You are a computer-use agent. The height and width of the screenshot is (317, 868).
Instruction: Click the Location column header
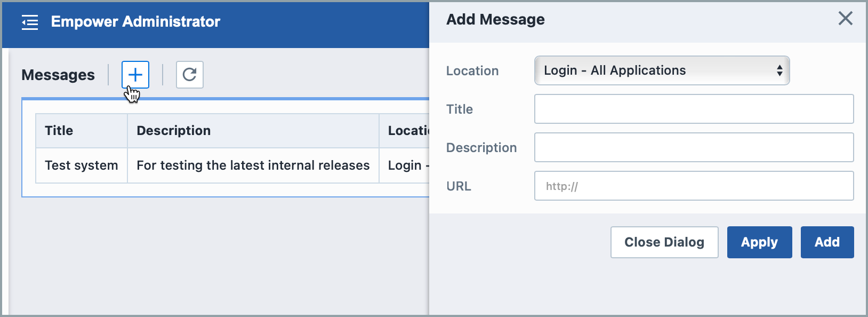408,131
